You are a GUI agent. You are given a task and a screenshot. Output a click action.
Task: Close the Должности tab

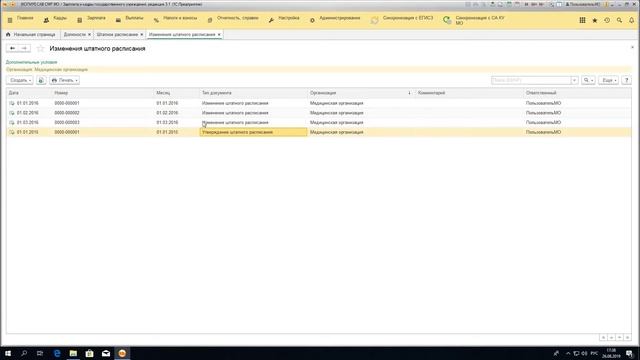click(89, 35)
